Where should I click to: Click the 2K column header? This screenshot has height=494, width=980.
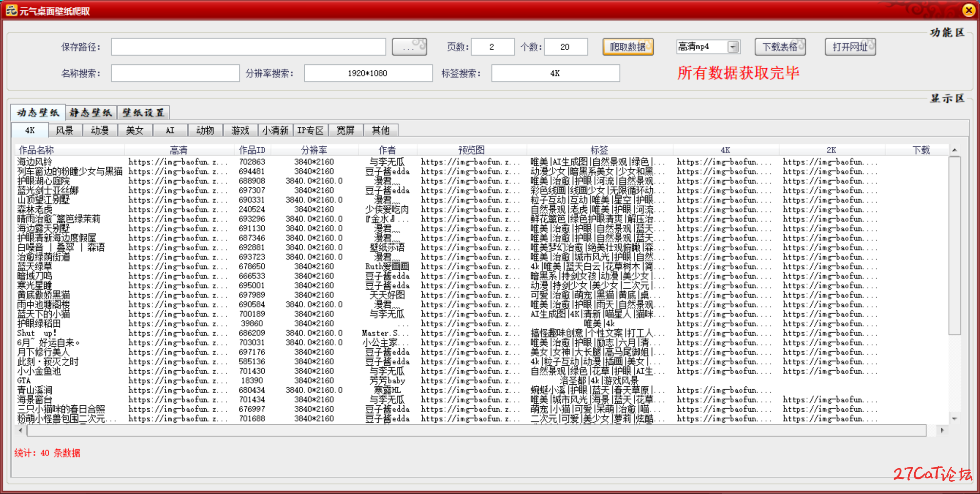point(831,150)
